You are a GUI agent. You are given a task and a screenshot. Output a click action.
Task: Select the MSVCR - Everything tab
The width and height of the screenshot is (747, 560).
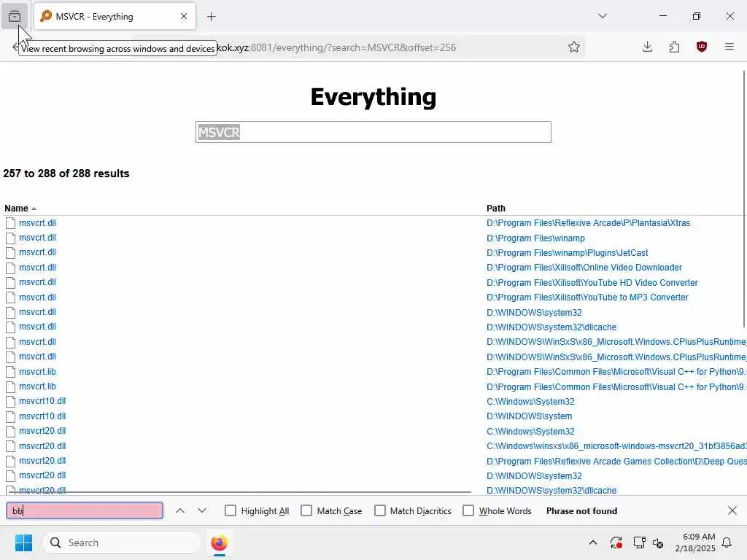pos(115,16)
